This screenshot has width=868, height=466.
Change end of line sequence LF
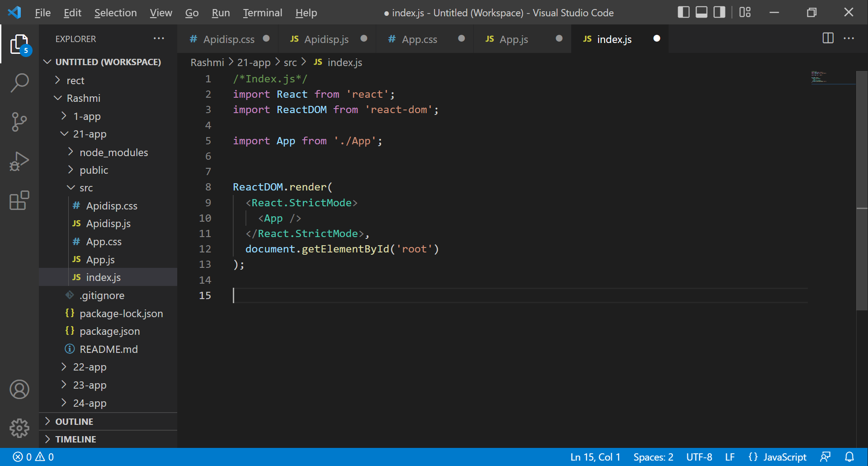(x=730, y=457)
